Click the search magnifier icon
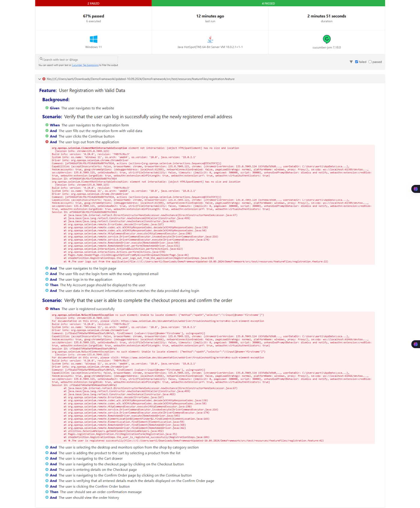Image resolution: width=420 pixels, height=508 pixels. (x=41, y=59)
